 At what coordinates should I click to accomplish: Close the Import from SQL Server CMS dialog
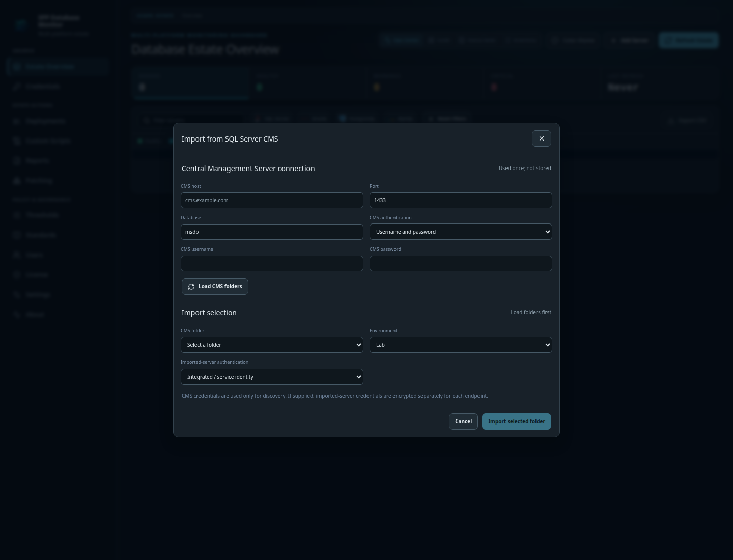[541, 138]
